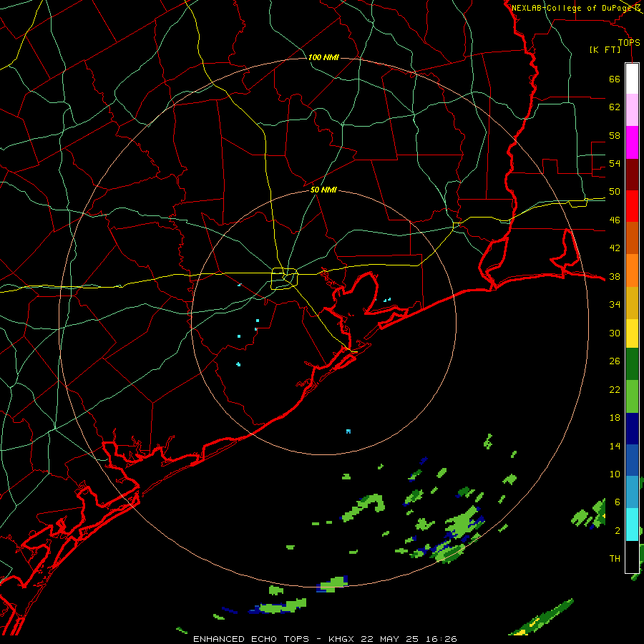The width and height of the screenshot is (644, 644).
Task: Click the 16:26 timestamp
Action: click(x=441, y=639)
